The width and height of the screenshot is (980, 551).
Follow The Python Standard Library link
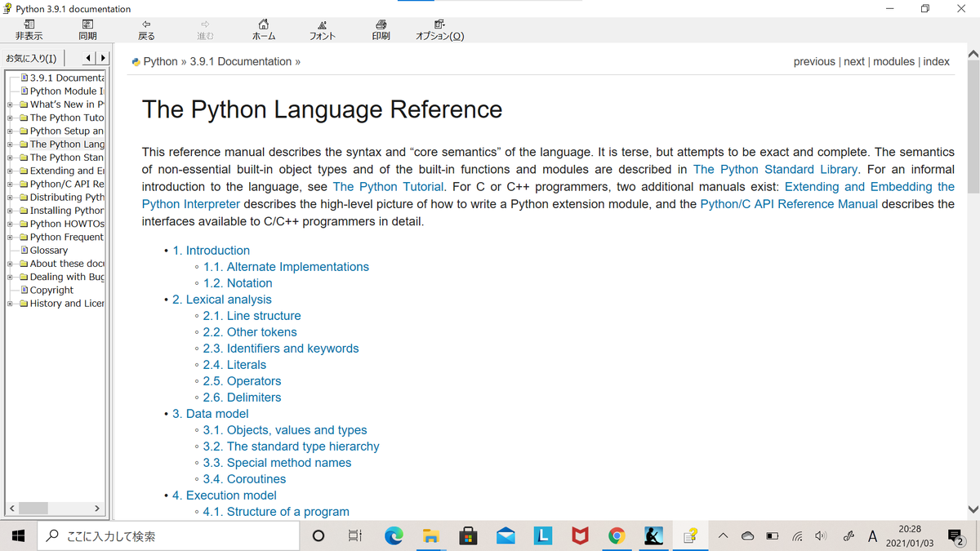pyautogui.click(x=775, y=170)
